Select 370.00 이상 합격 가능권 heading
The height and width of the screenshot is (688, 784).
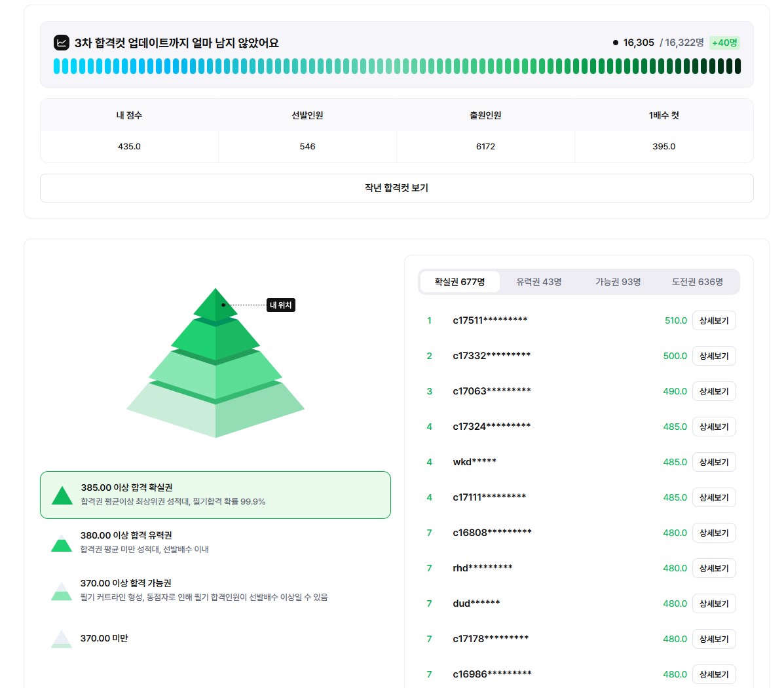(126, 583)
